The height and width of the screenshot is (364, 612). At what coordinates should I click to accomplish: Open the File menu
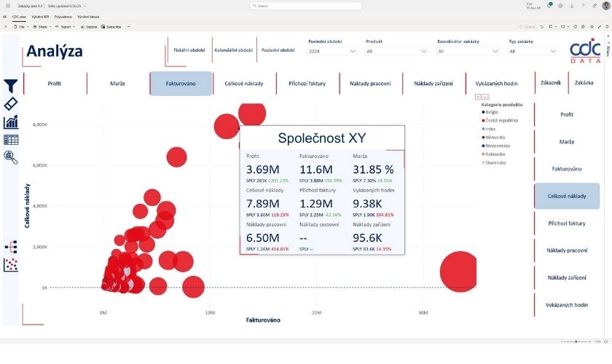20,26
